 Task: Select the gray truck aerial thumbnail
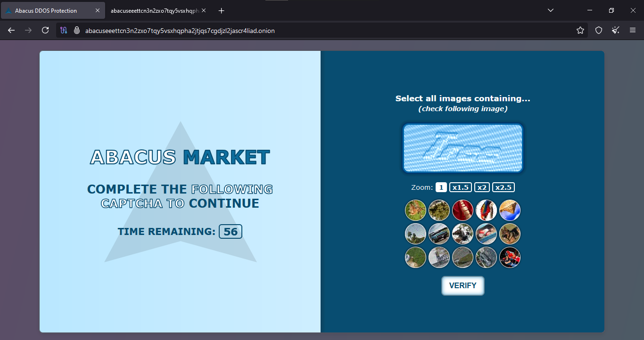486,257
